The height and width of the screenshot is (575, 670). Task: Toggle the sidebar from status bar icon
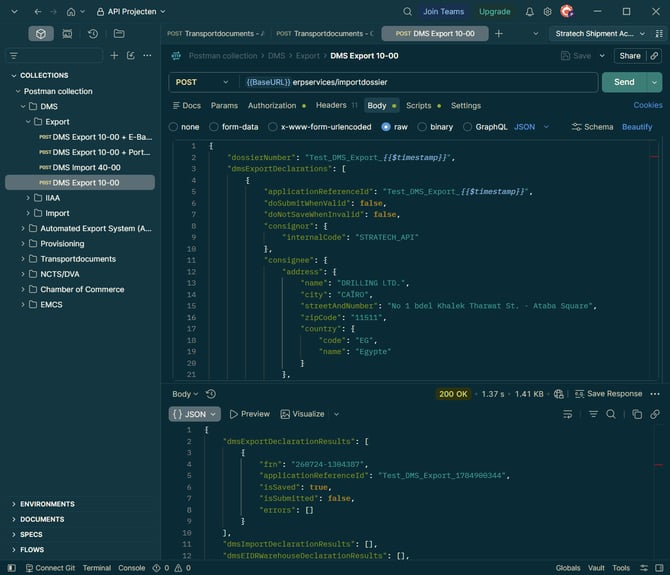(x=12, y=568)
